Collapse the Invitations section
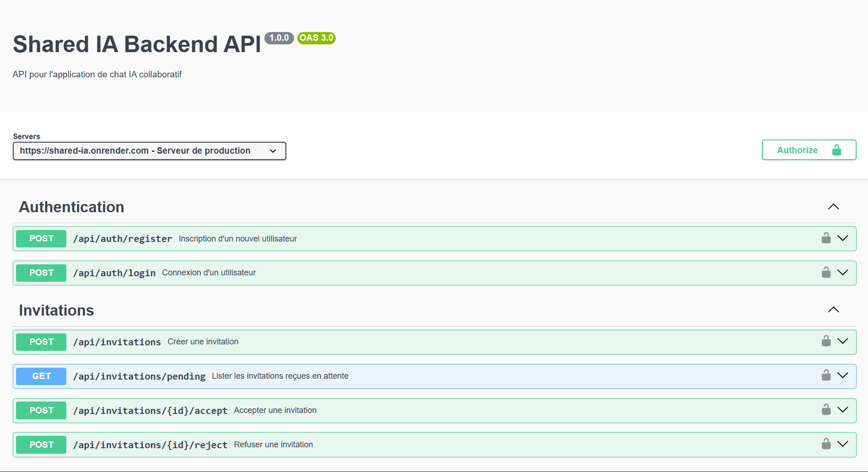 (834, 310)
